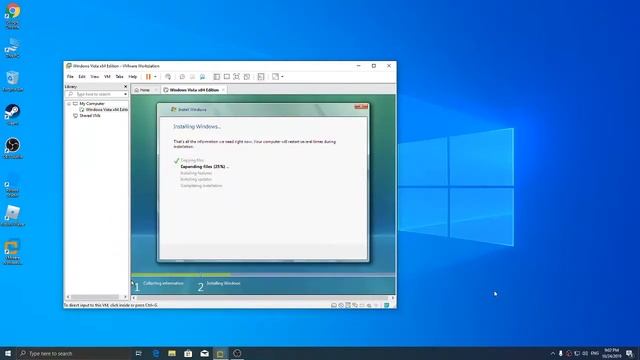Image resolution: width=640 pixels, height=360 pixels.
Task: Suspend the VM with the orange pause button
Action: tap(148, 77)
